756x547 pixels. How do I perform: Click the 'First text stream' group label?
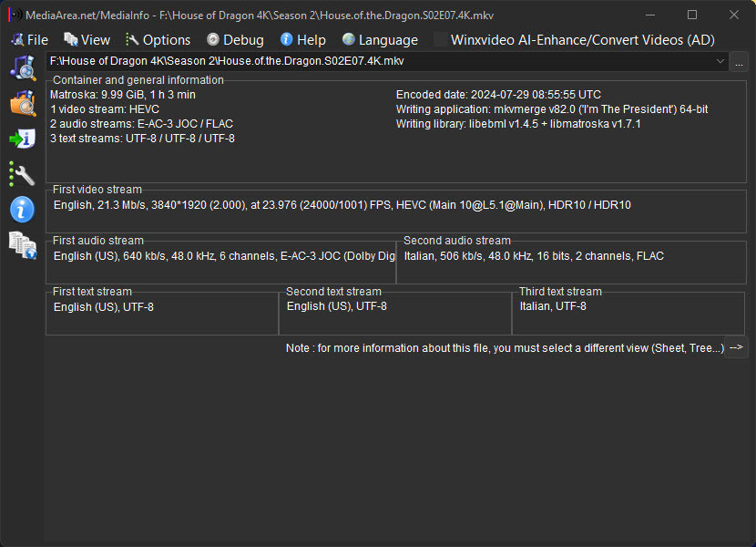92,292
